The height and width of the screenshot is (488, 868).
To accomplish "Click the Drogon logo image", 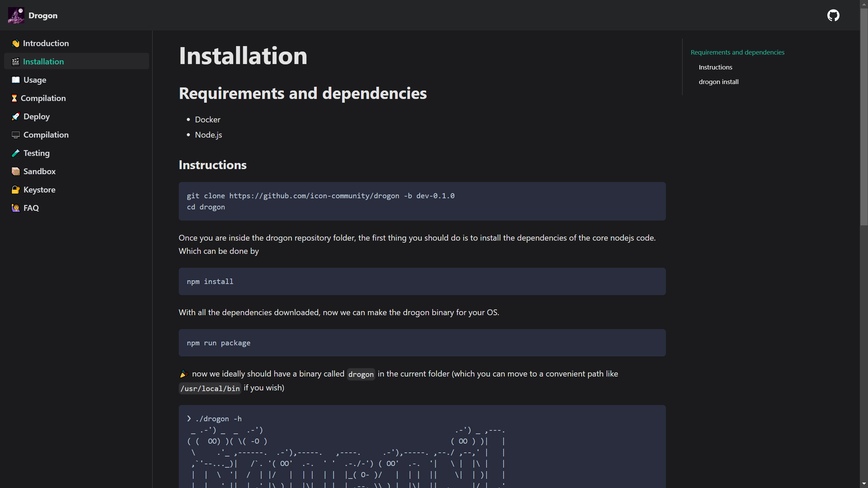I will click(16, 15).
